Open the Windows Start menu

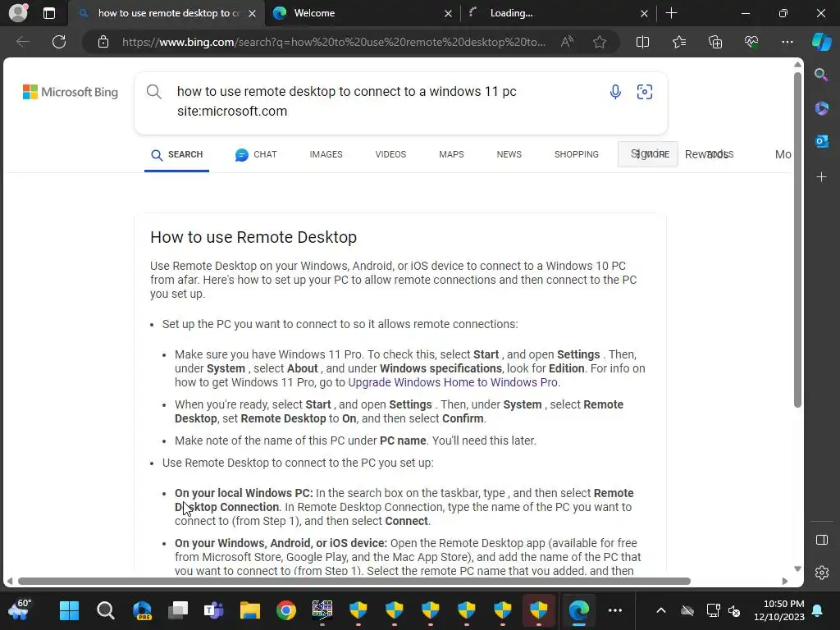[69, 610]
